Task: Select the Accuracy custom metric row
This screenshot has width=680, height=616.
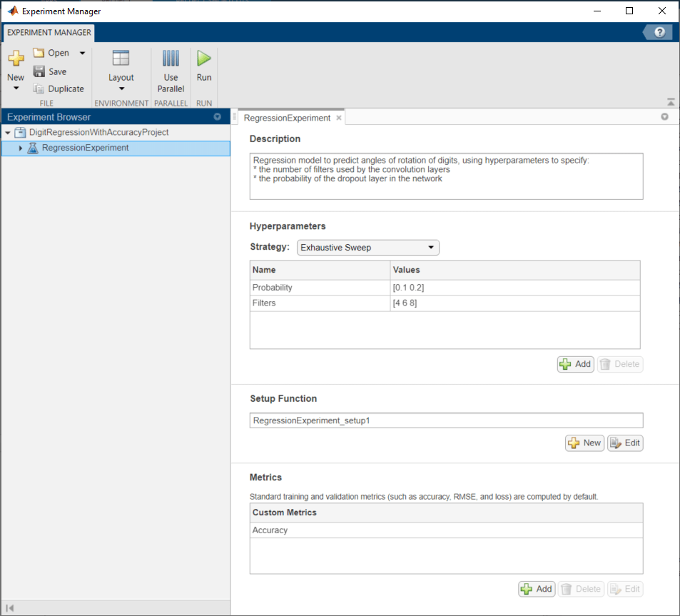Action: (446, 530)
